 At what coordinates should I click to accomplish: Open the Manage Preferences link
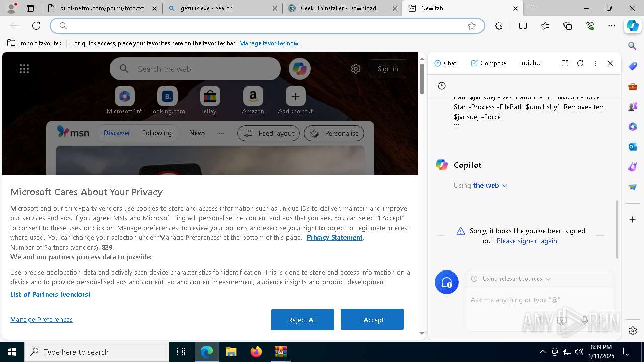coord(41,320)
